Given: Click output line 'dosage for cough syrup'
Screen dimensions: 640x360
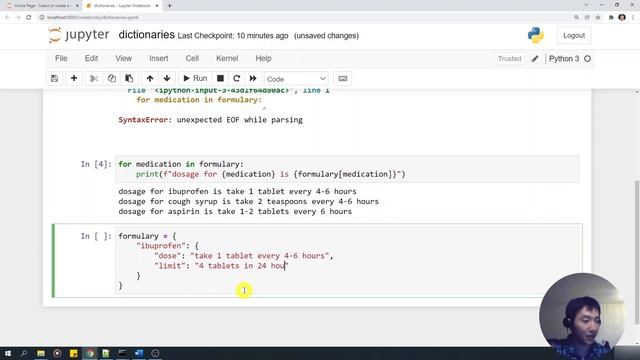Looking at the screenshot, I should coord(249,202).
